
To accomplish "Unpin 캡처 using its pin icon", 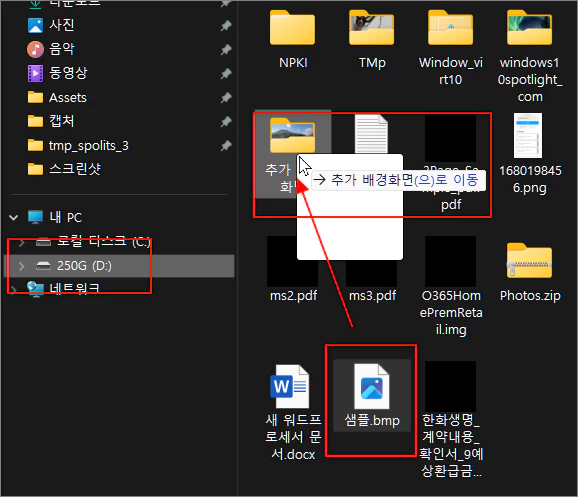I will (226, 122).
